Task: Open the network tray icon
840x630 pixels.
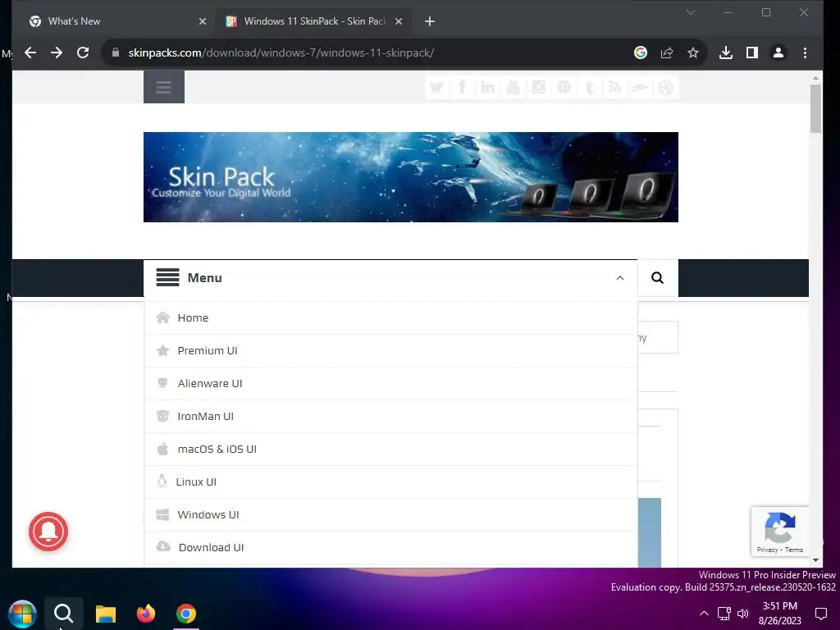Action: click(724, 614)
